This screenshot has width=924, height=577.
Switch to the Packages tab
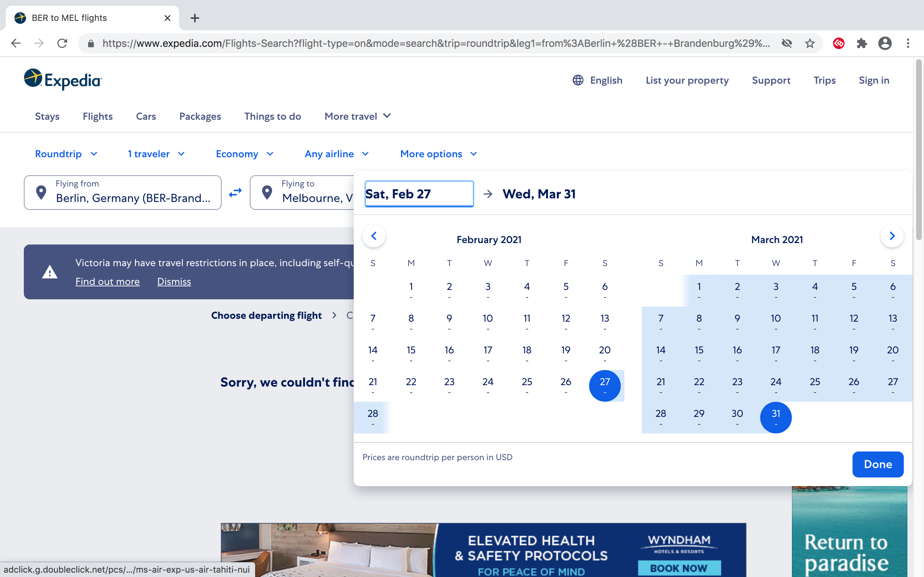[x=200, y=116]
